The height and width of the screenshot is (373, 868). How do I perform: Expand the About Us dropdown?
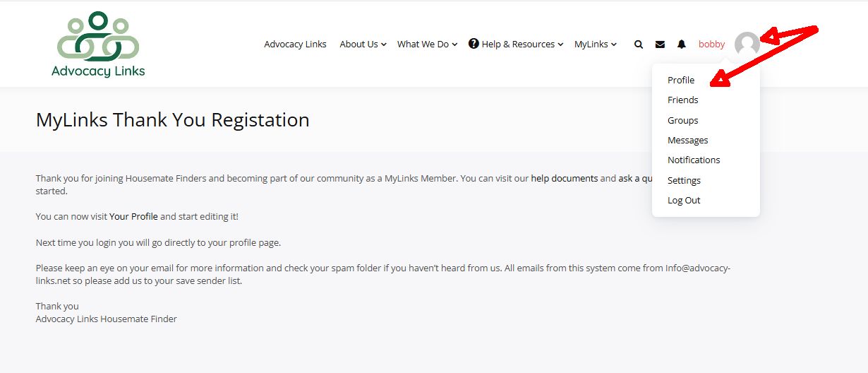pyautogui.click(x=363, y=45)
